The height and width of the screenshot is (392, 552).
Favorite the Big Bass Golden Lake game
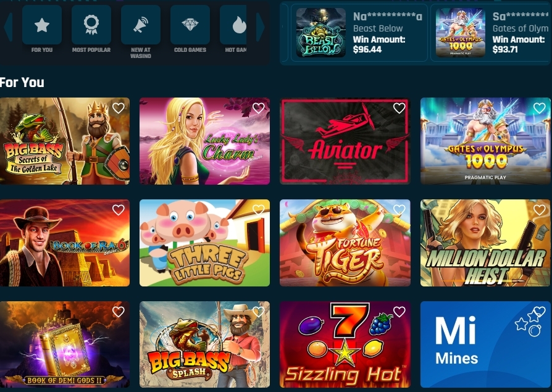click(119, 108)
